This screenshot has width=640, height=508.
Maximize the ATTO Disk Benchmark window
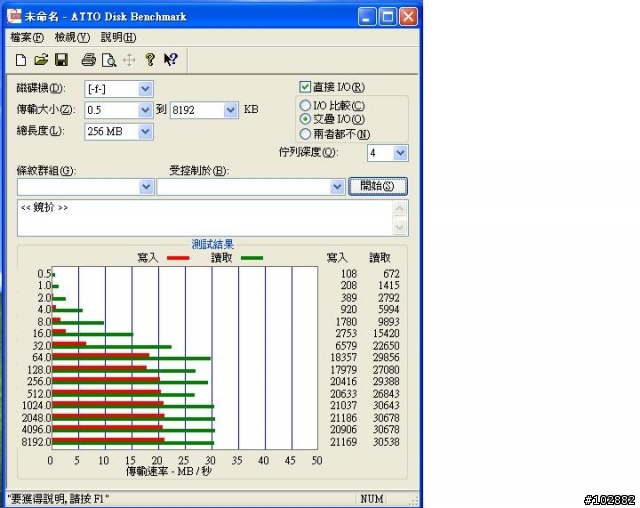pyautogui.click(x=387, y=17)
